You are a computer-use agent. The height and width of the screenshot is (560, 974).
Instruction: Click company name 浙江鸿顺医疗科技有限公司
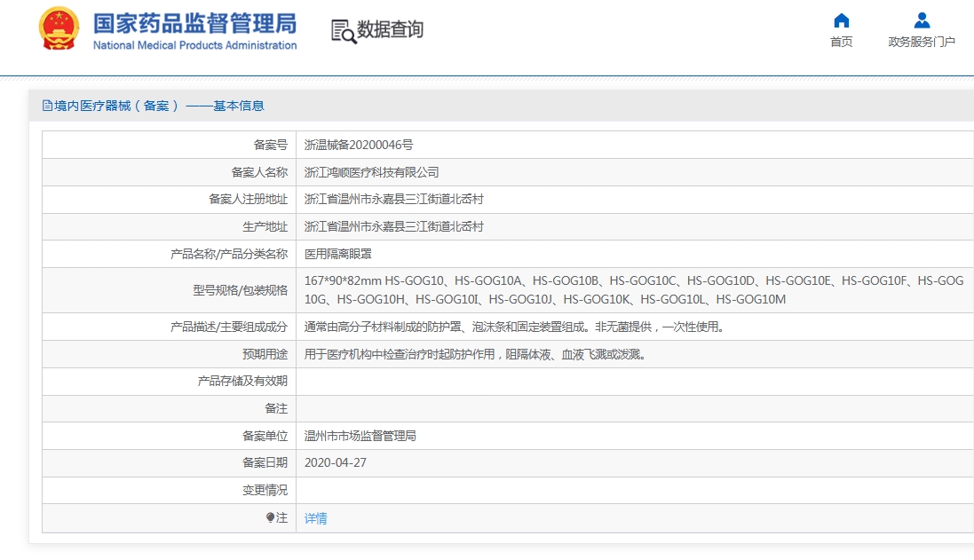371,172
